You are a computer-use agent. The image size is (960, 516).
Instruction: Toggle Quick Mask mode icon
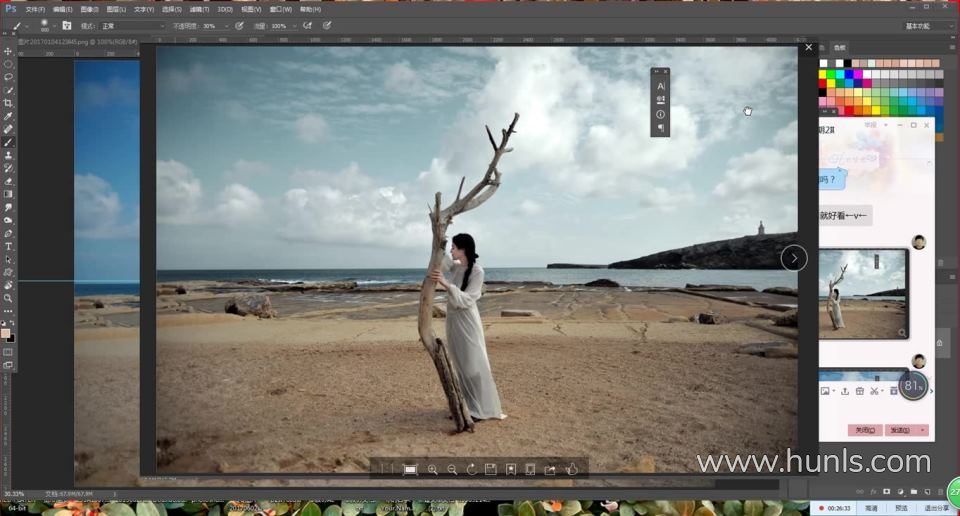point(8,352)
